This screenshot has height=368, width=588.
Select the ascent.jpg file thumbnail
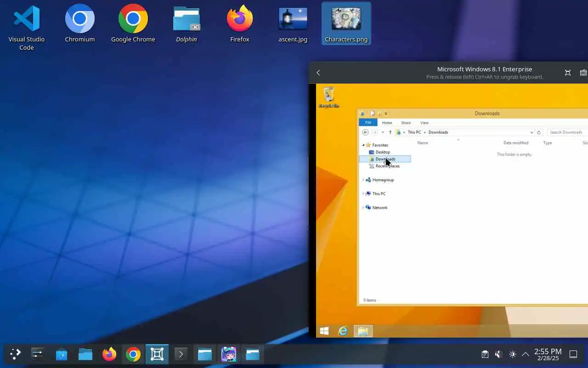[293, 24]
